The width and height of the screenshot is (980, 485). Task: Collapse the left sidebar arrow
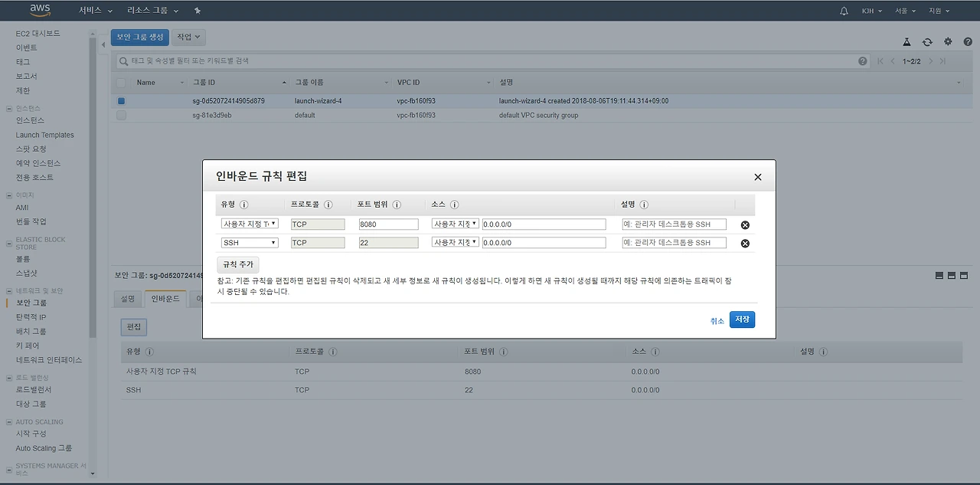(103, 44)
